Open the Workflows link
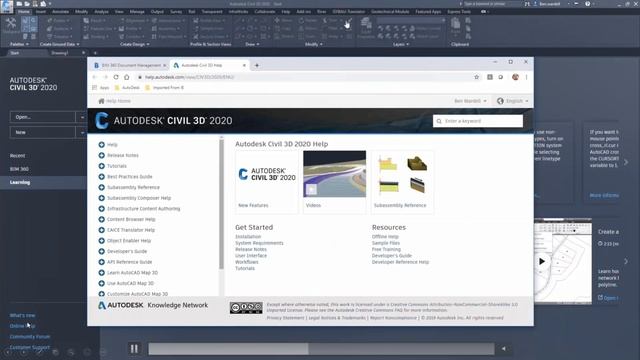Viewport: 640px width, 360px height. pos(247,262)
